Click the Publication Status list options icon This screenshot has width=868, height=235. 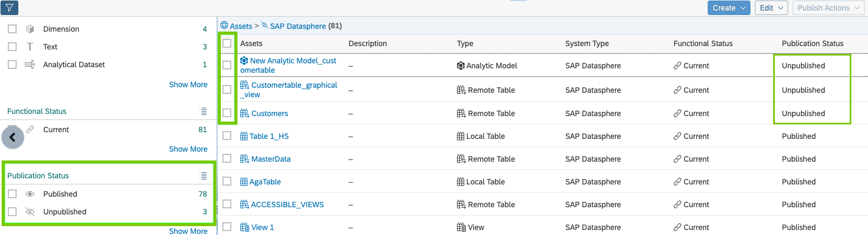pos(203,176)
